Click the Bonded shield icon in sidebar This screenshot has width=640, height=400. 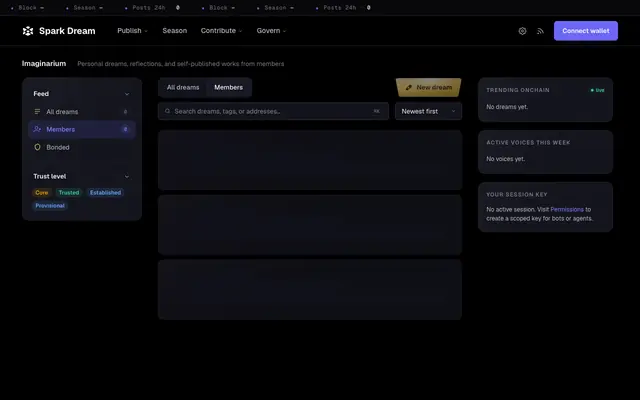pos(37,147)
